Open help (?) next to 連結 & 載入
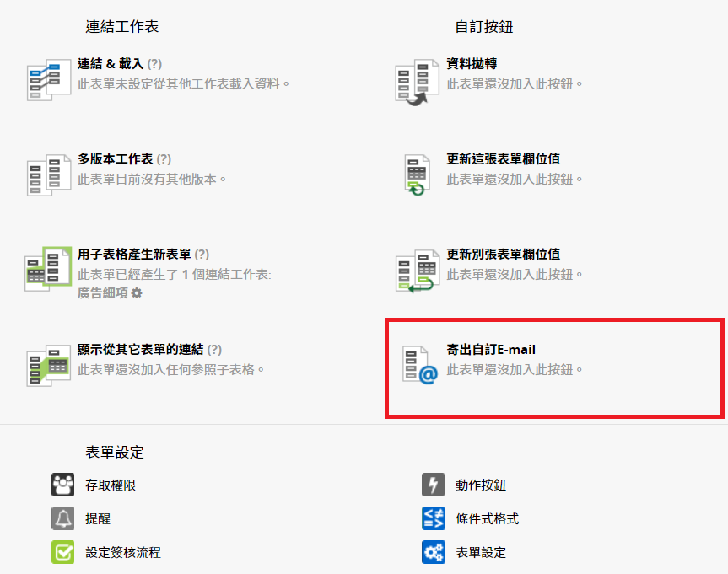728x574 pixels. (154, 63)
